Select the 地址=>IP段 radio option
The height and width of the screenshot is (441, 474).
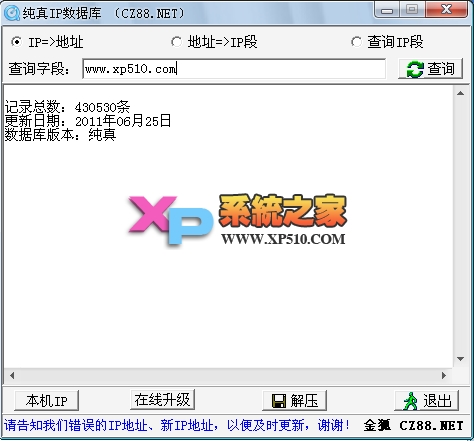point(176,42)
